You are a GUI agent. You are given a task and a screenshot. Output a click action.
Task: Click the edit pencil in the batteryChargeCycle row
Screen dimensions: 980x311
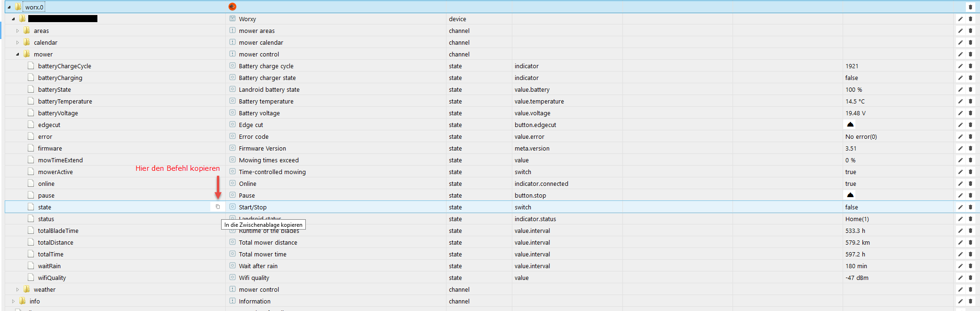960,66
